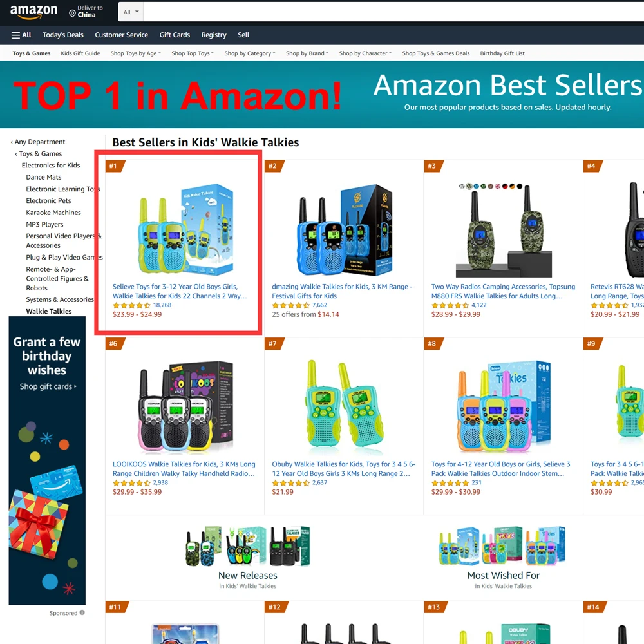Click inside the Amazon search field
The width and height of the screenshot is (644, 644).
click(x=393, y=12)
